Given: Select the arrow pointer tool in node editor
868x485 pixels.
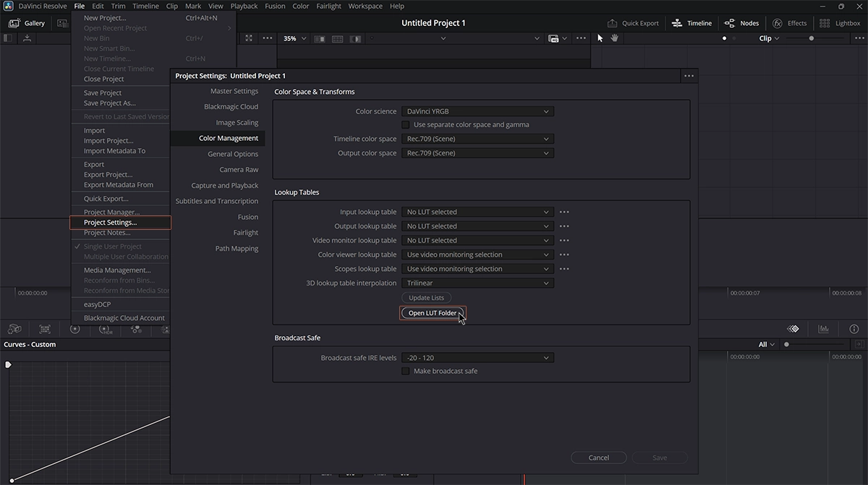Looking at the screenshot, I should pyautogui.click(x=600, y=38).
